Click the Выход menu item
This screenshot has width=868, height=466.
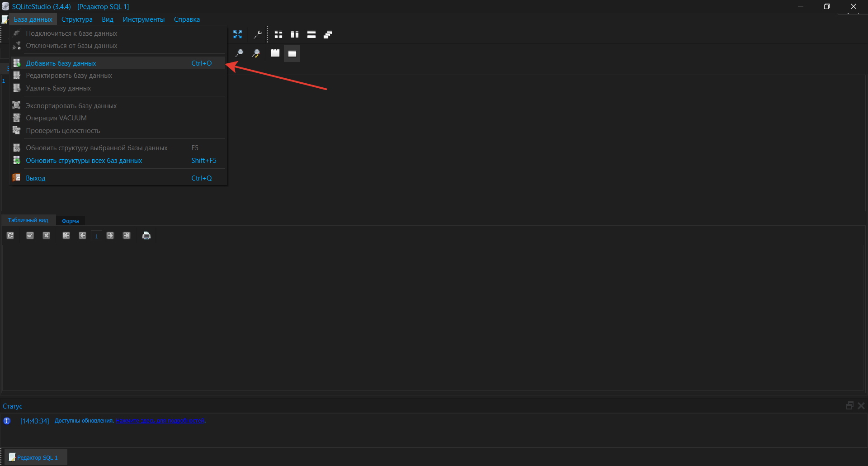click(36, 178)
